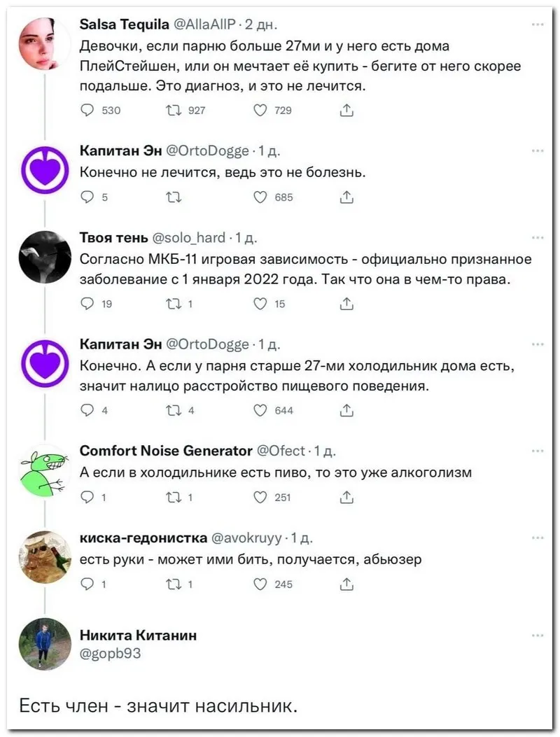Screen dimensions: 560x737
Task: Reply to Salsa Tequila's tweet
Action: (87, 110)
